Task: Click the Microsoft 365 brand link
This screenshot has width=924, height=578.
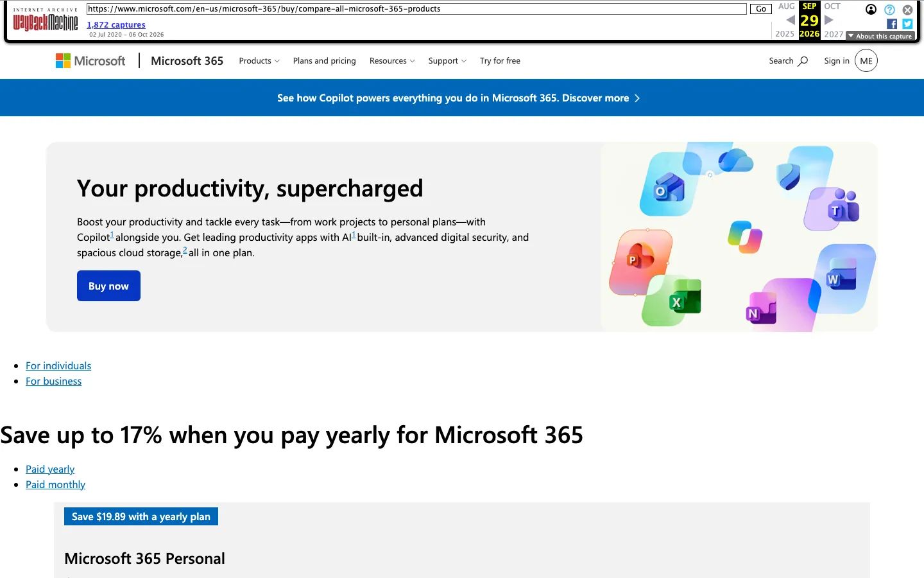Action: point(187,61)
